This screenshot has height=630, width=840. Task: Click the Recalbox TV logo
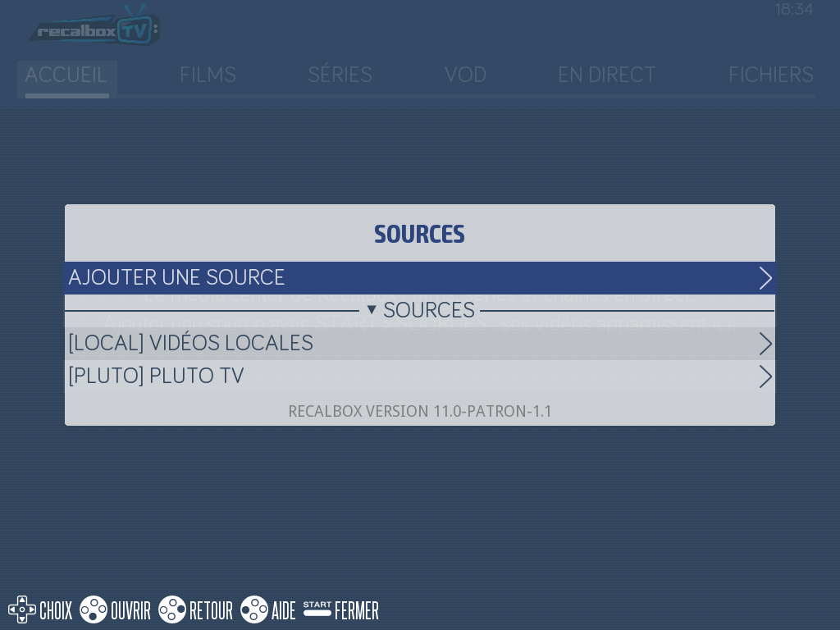94,26
